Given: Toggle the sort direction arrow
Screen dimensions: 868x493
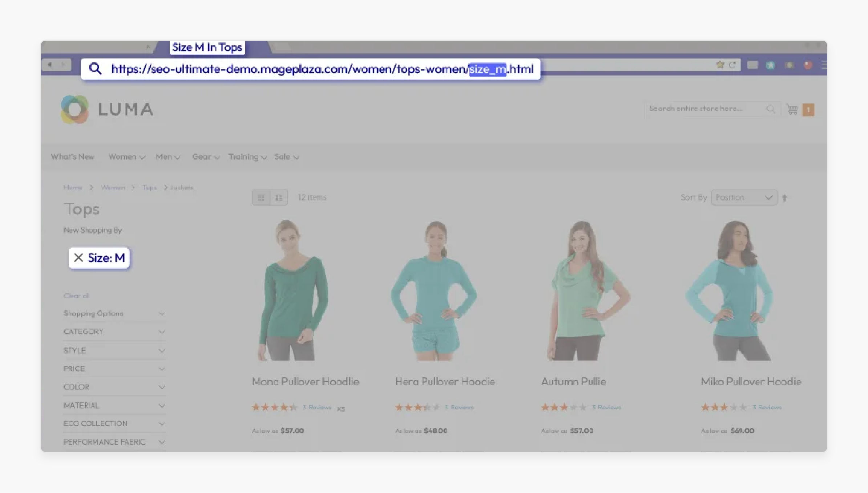Looking at the screenshot, I should click(785, 197).
